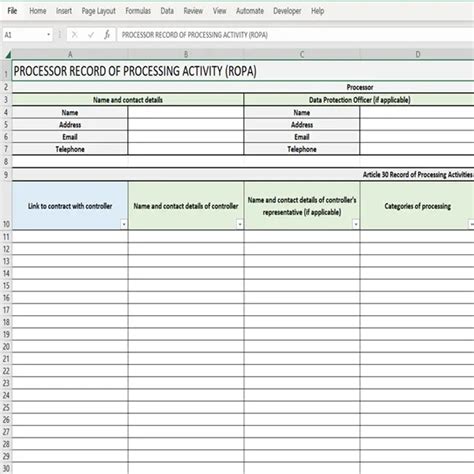
Task: Open Insert Function fx dialog
Action: pos(107,35)
